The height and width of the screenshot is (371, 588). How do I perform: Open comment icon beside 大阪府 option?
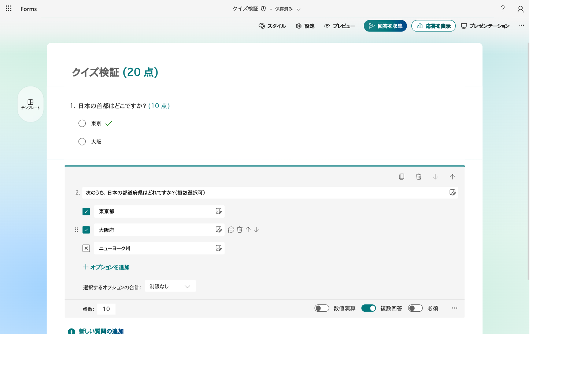231,230
